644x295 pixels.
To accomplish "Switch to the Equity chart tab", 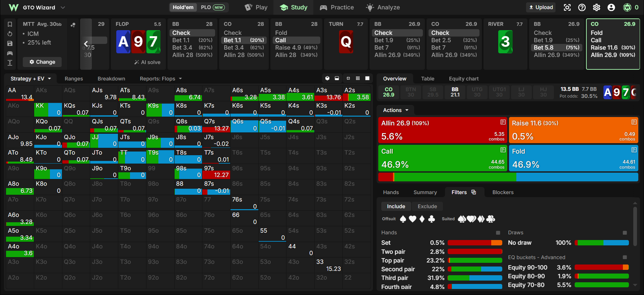I will tap(464, 79).
